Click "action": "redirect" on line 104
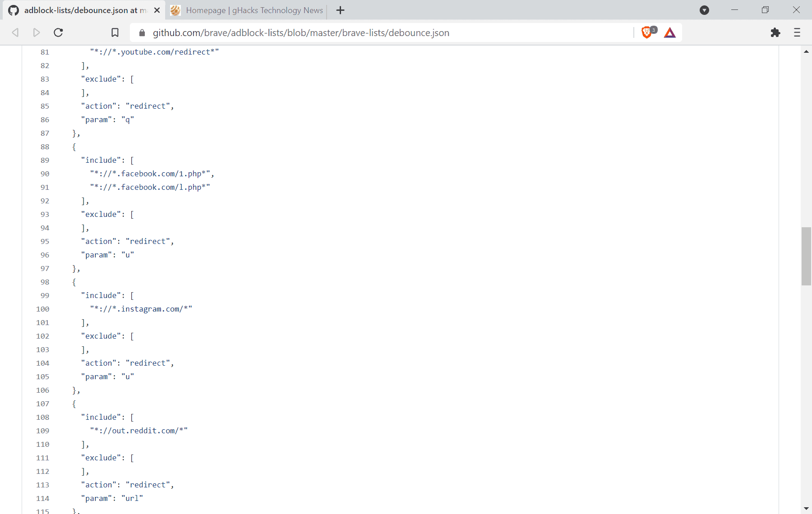Image resolution: width=812 pixels, height=514 pixels. [127, 363]
